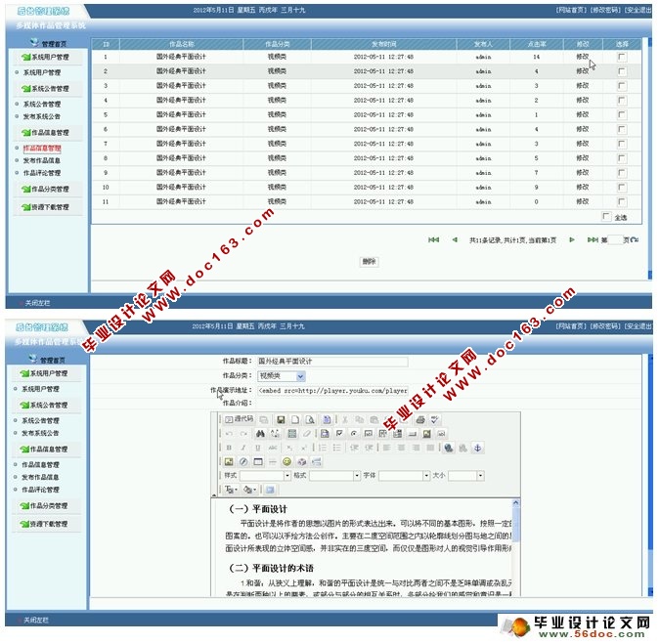Open the background color picker dropdown
The height and width of the screenshot is (644, 660).
[x=250, y=490]
